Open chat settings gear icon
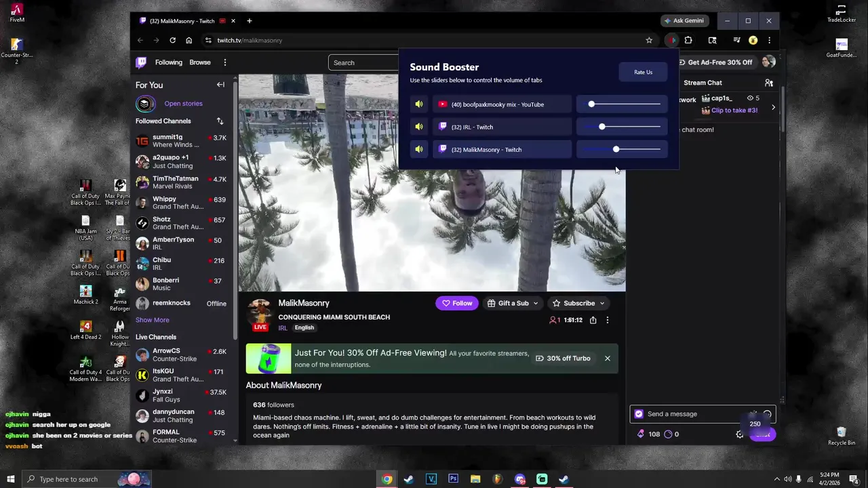 click(x=740, y=434)
